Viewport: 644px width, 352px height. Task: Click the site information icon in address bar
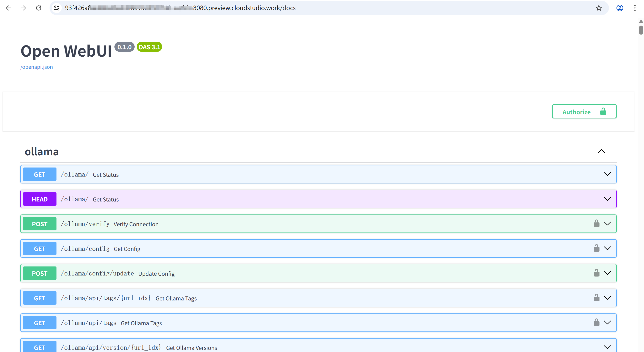[x=57, y=8]
